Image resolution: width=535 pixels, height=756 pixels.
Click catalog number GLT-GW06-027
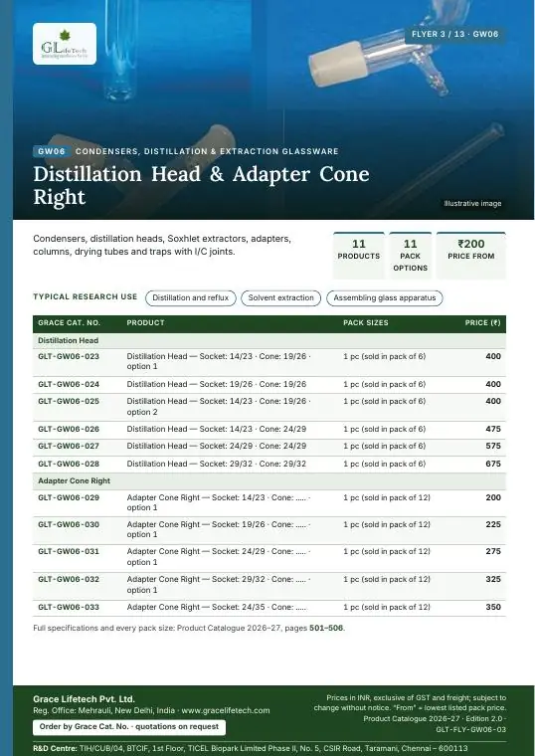[x=69, y=446]
